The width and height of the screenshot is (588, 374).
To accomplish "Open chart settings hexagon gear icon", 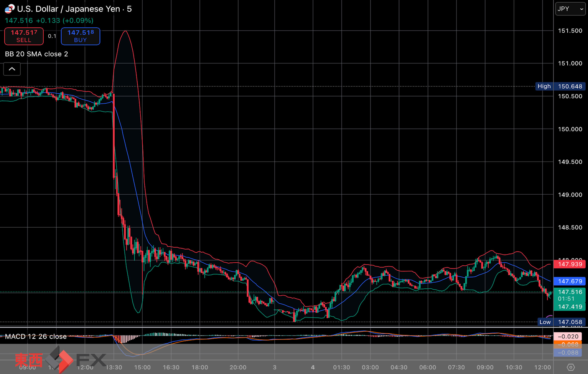I will [x=571, y=367].
